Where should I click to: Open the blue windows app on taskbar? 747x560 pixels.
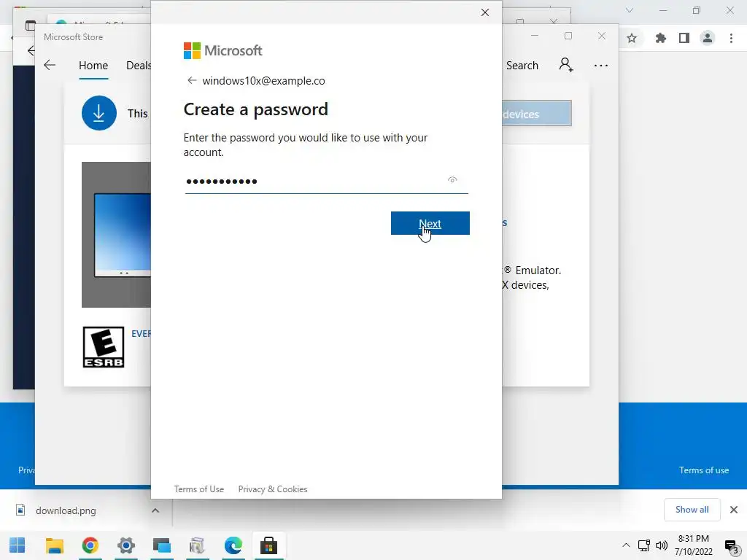161,545
